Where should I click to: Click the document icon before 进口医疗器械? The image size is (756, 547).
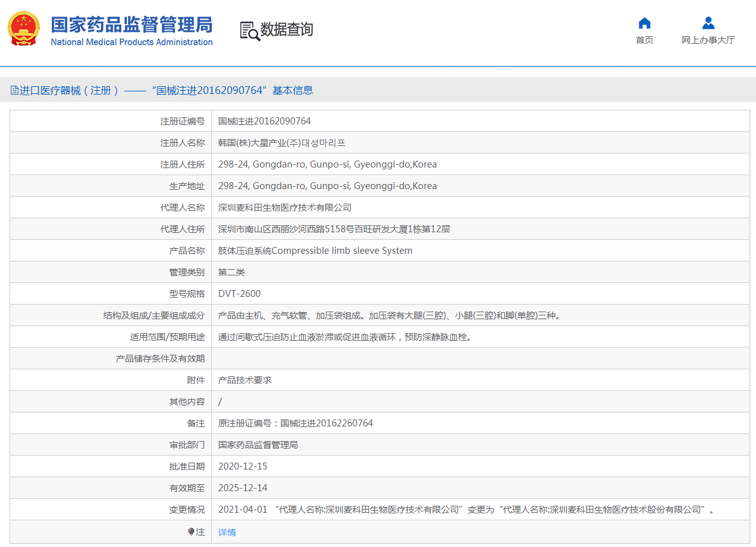[15, 90]
